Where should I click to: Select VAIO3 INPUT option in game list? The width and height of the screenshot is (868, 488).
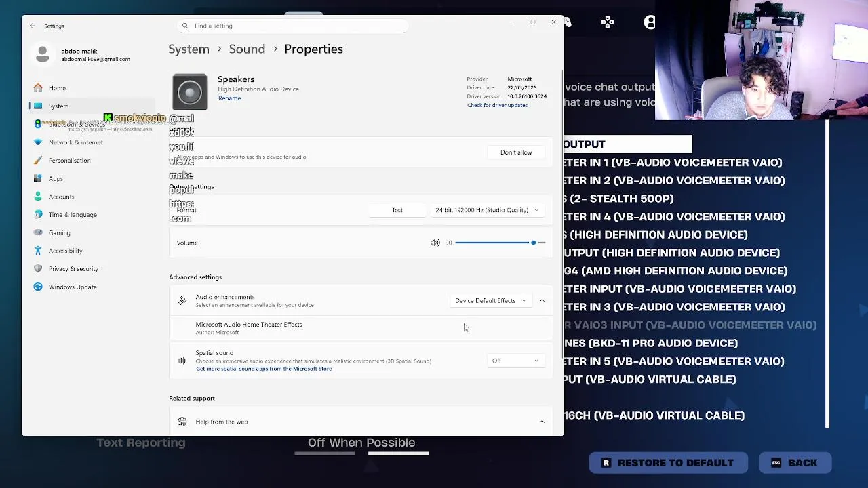click(690, 325)
